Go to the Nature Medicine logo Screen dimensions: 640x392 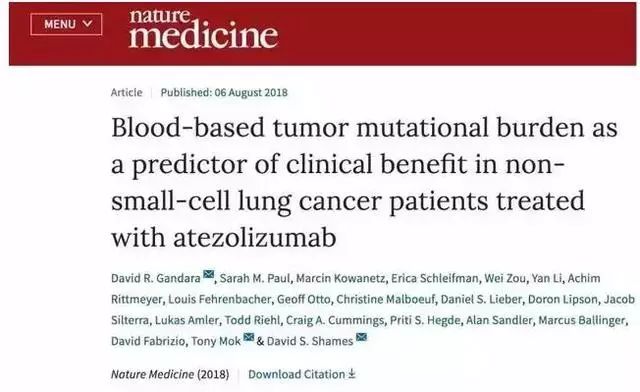click(203, 29)
